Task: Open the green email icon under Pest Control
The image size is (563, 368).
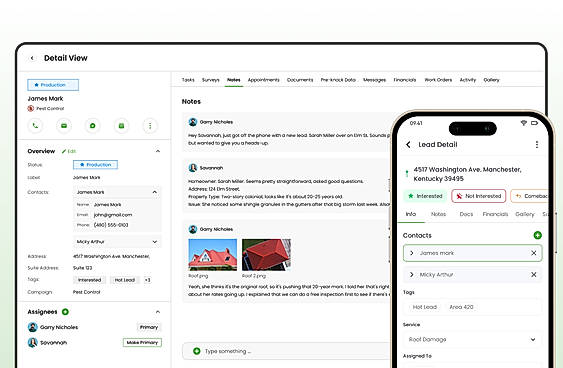Action: point(64,126)
